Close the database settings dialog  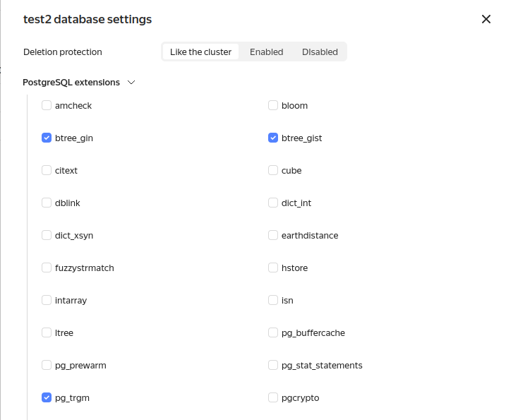point(486,19)
